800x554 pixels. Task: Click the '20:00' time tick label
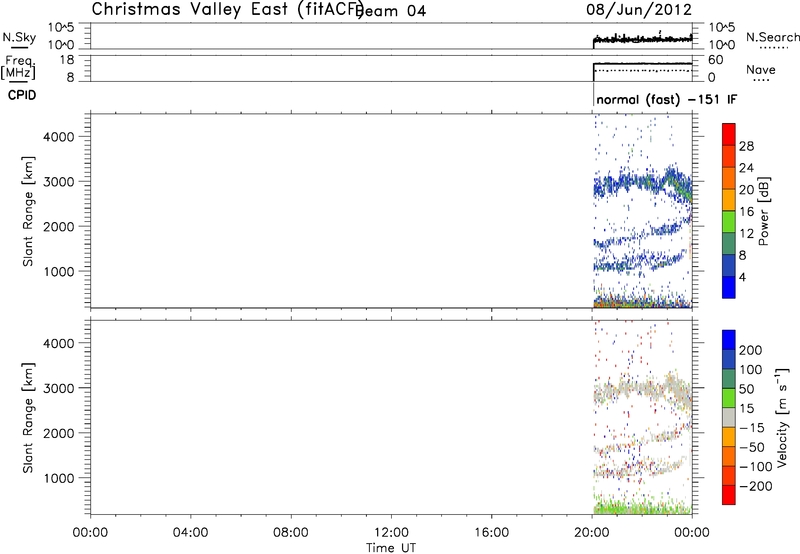tap(591, 533)
